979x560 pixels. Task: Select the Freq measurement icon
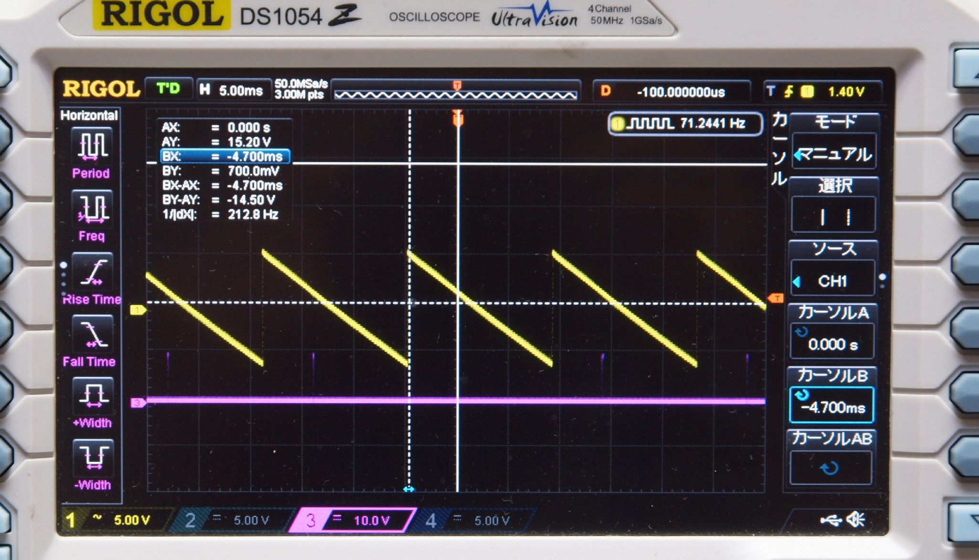92,209
